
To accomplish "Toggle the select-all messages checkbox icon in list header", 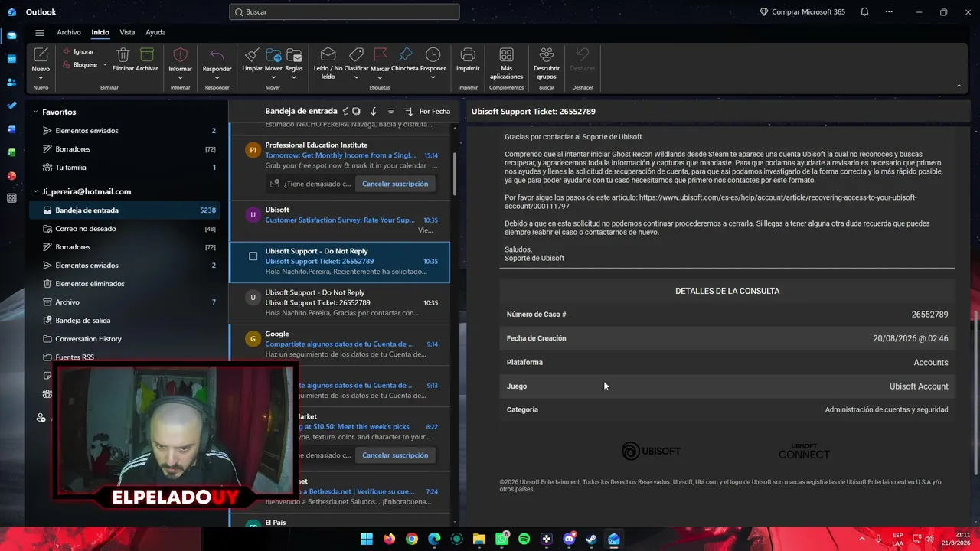I will tap(356, 112).
